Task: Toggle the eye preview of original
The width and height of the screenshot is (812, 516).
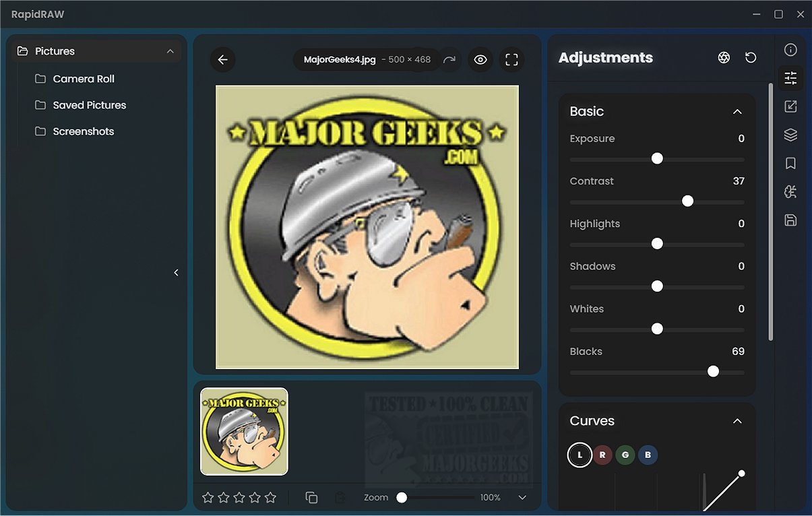Action: pyautogui.click(x=480, y=59)
